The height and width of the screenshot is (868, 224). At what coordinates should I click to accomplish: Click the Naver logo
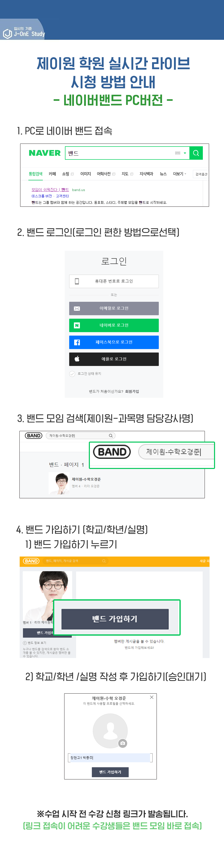point(45,153)
